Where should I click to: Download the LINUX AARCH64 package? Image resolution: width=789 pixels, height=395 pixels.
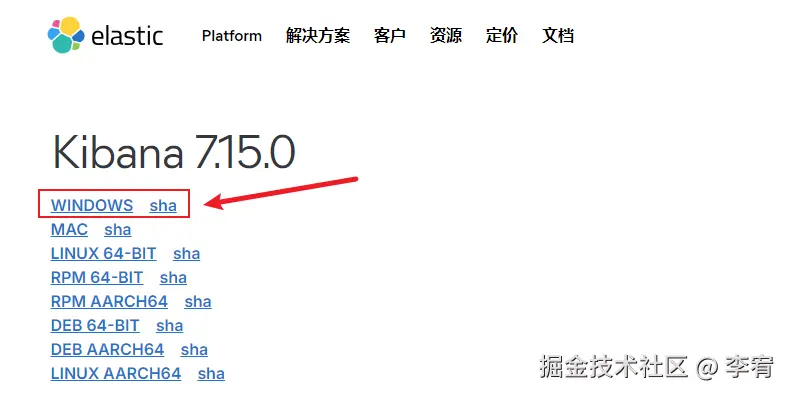(x=116, y=373)
